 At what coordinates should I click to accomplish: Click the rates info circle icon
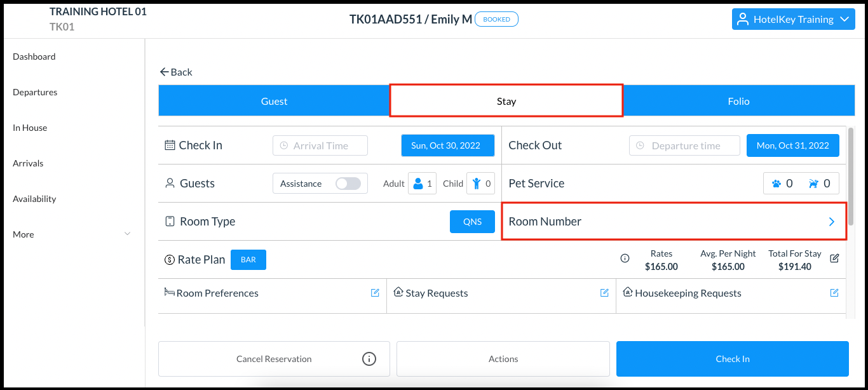pos(625,259)
